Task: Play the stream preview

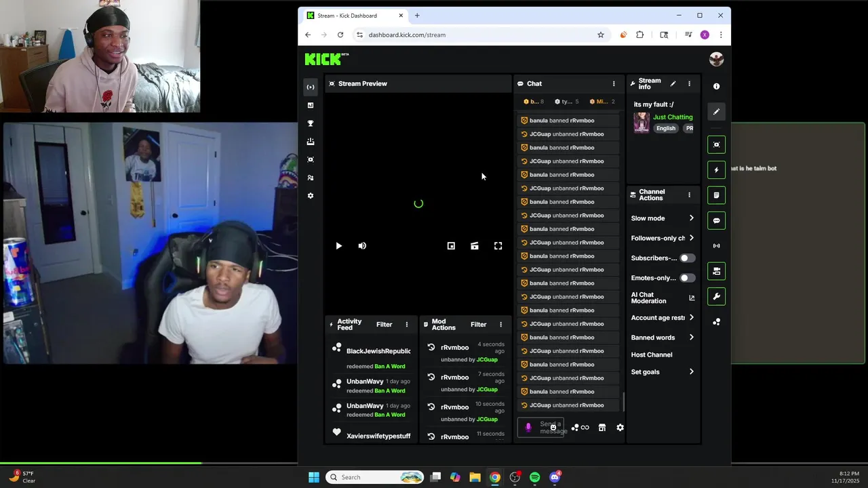Action: [339, 246]
